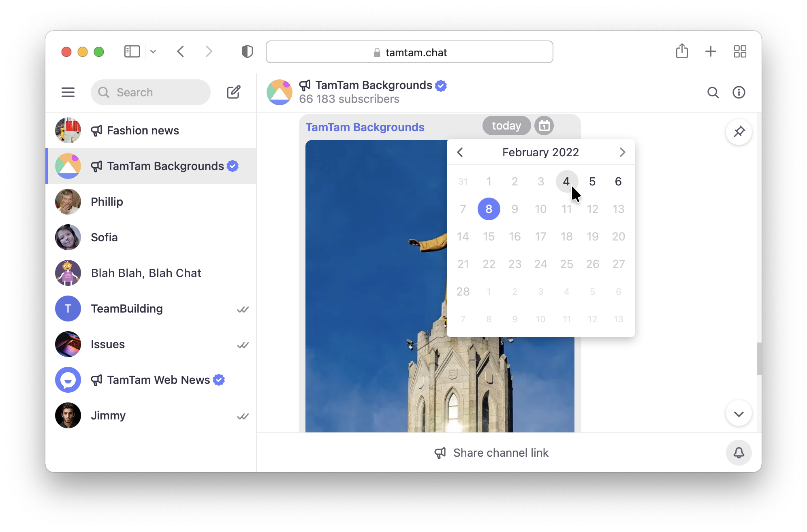The width and height of the screenshot is (807, 532).
Task: Click Sofia's avatar photo
Action: 68,237
